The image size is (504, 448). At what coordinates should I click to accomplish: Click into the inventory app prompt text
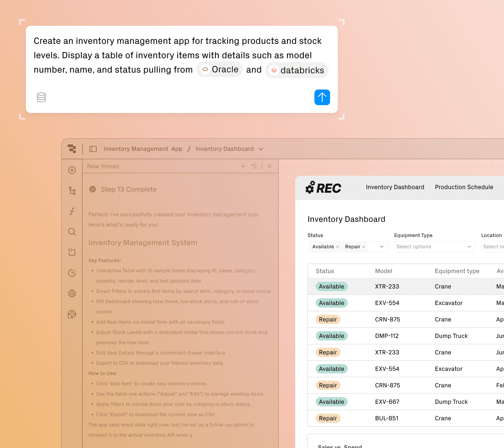(178, 55)
